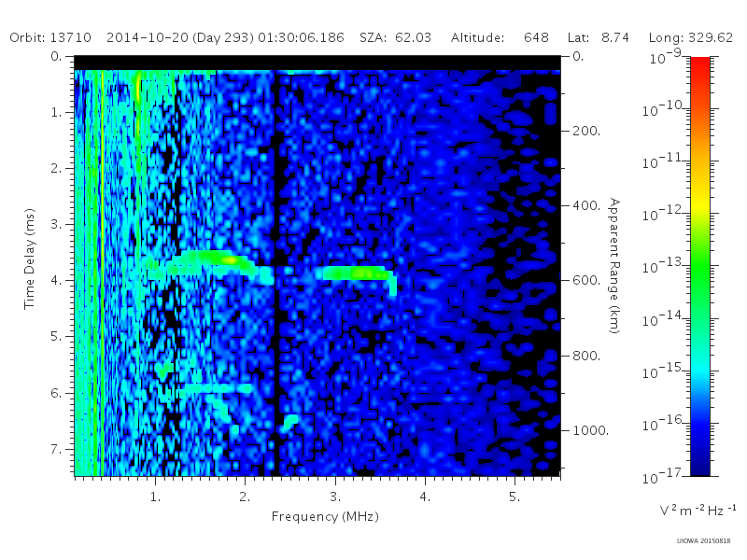Click the 'Lat: 8.74' text
Screen dimensions: 747x560
599,37
